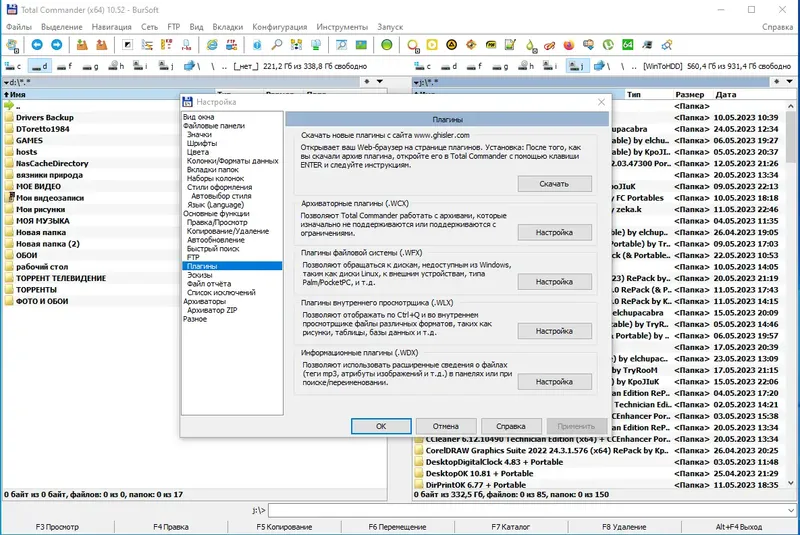Viewport: 800px width, 535px height.
Task: Select Копирование/Удаление in settings list
Action: 228,231
